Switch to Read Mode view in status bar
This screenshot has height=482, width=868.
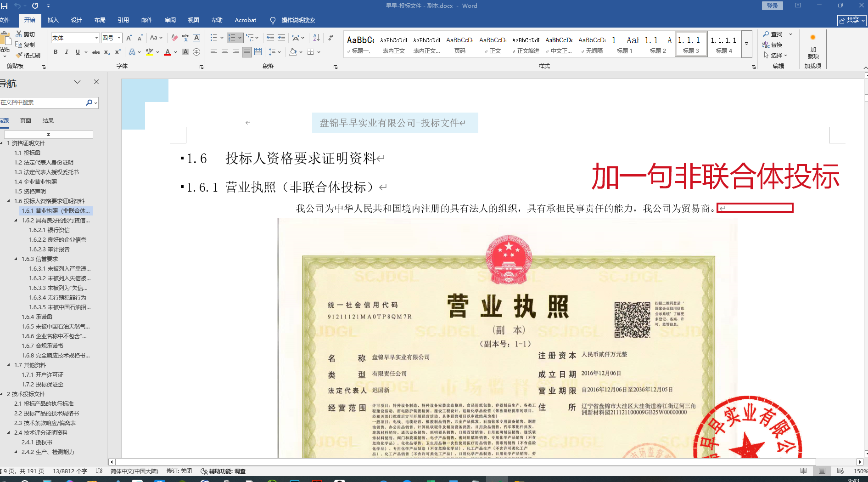(804, 471)
